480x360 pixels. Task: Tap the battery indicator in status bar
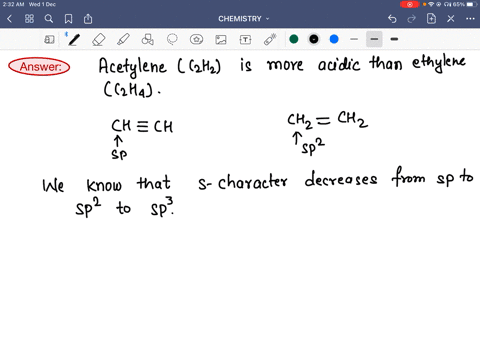point(472,4)
